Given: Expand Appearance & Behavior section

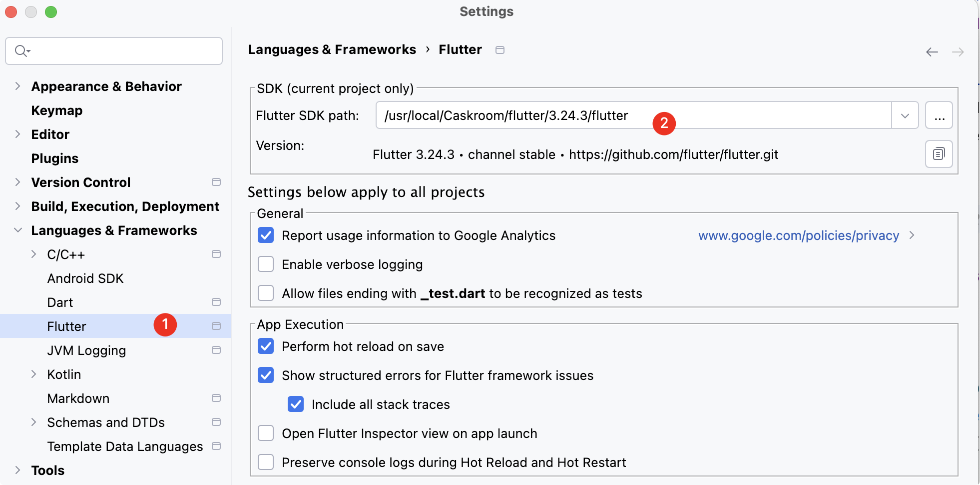Looking at the screenshot, I should coord(18,86).
